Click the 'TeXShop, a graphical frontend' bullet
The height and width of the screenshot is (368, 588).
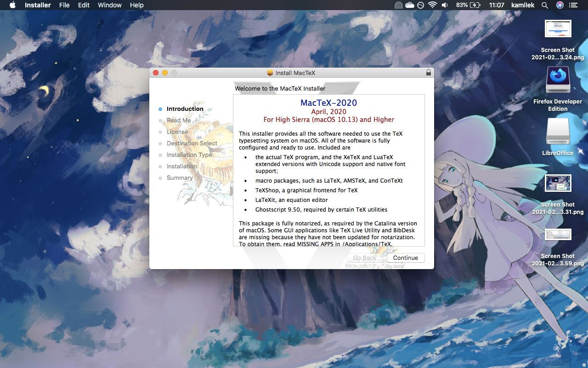[x=306, y=190]
